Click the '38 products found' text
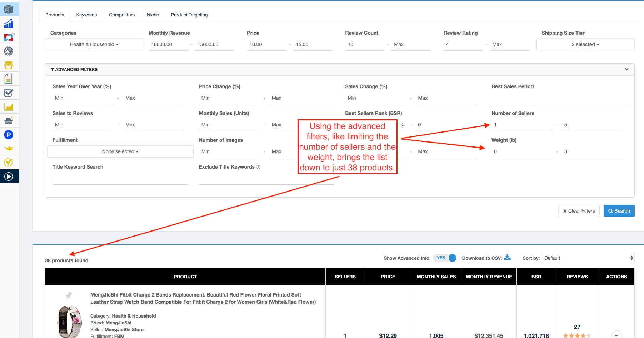 66,260
